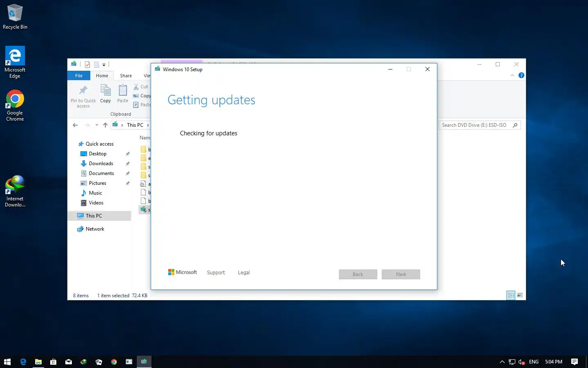Screen dimensions: 588x368
Task: Click the Windows 10 Setup title bar icon
Action: (x=157, y=69)
